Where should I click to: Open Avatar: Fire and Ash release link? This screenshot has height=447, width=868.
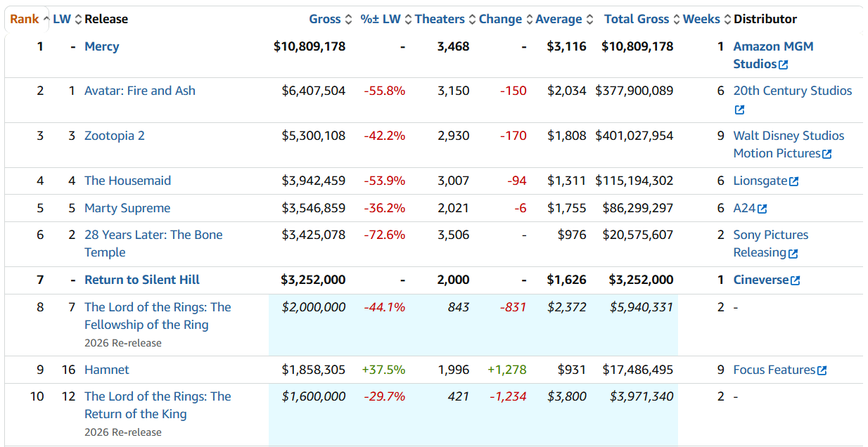point(140,91)
